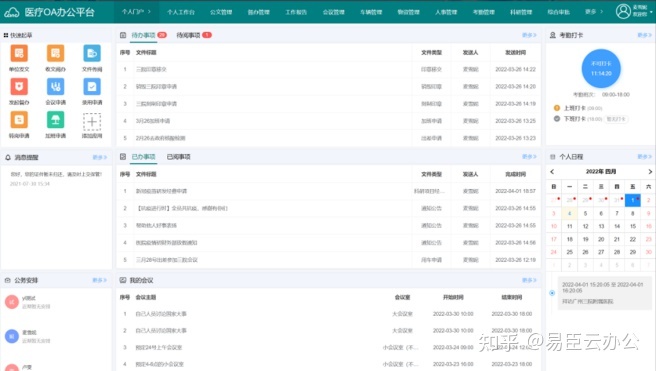Click the dashed plus add-application icon
656x371 pixels.
point(92,122)
